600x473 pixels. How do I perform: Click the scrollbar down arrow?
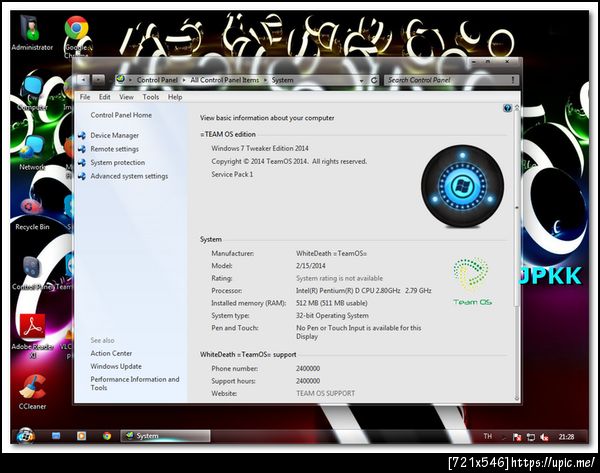tap(517, 398)
